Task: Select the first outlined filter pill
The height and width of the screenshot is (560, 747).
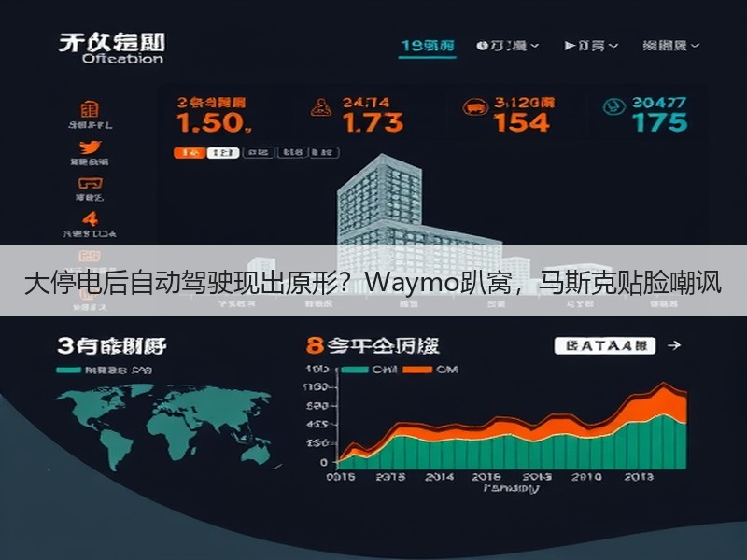Action: pos(259,153)
